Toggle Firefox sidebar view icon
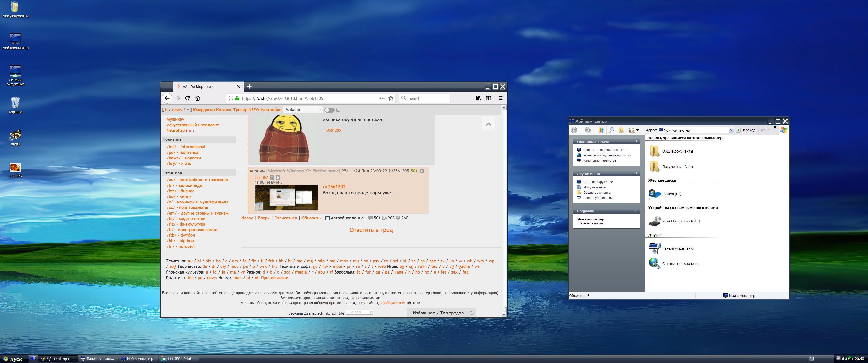This screenshot has height=363, width=868. 488,98
